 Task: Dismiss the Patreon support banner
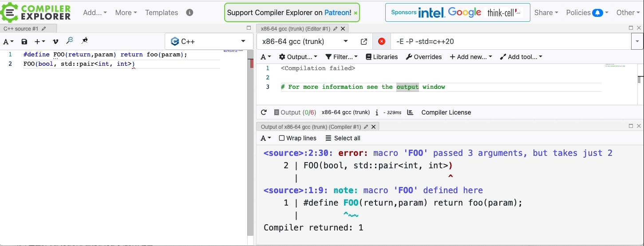[x=356, y=13]
